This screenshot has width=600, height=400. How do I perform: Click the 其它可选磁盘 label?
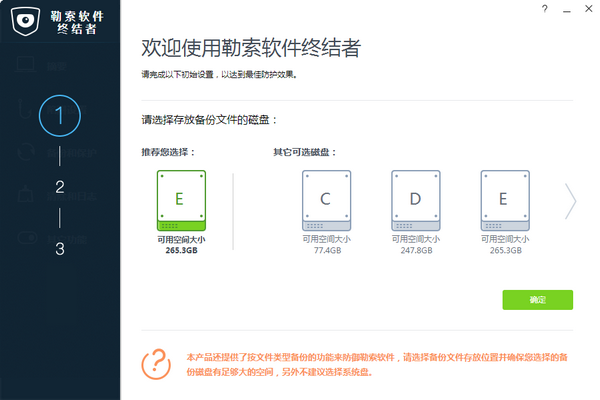pos(305,152)
